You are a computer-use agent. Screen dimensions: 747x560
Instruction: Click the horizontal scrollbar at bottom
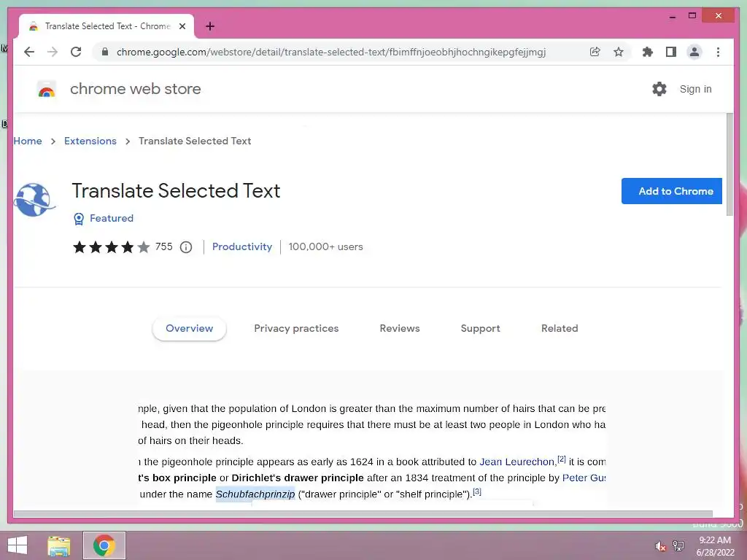363,514
